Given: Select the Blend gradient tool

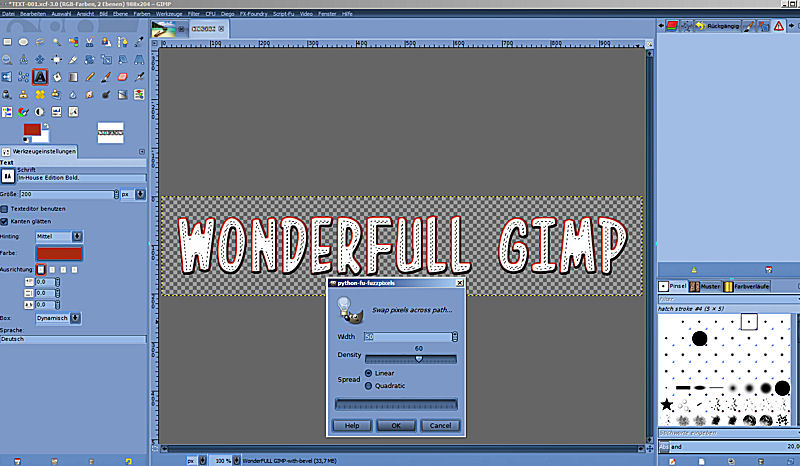Looking at the screenshot, I should coord(73,77).
